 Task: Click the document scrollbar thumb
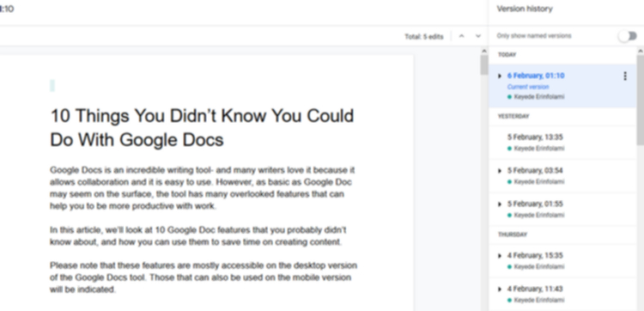tap(484, 65)
